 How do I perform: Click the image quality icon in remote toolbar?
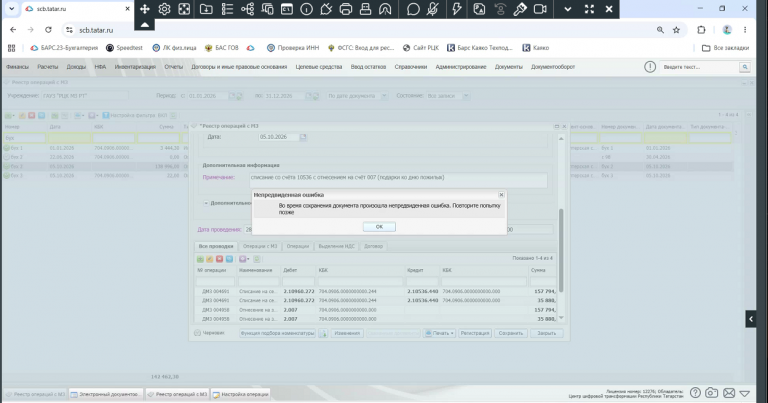(x=479, y=9)
